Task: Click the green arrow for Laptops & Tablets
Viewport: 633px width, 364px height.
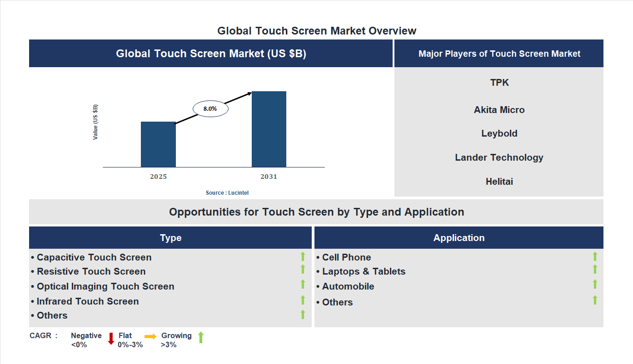Action: [x=595, y=271]
